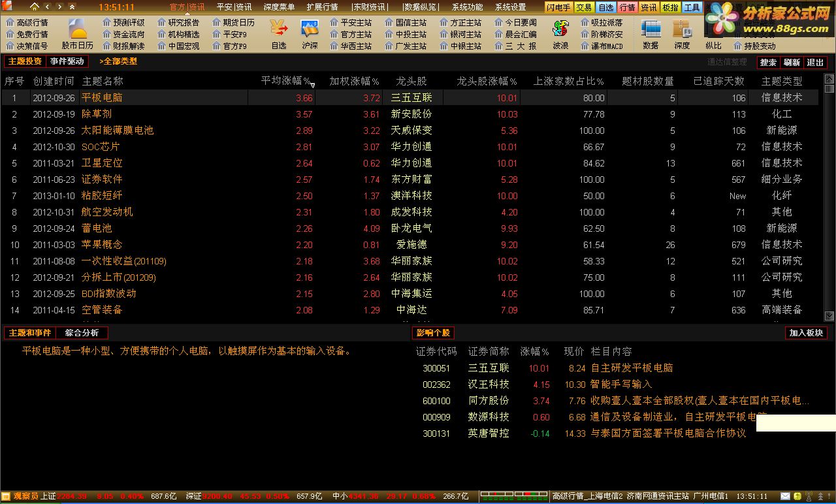The image size is (836, 504).
Task: Sort by 龙头股涨幅% column header
Action: click(487, 81)
